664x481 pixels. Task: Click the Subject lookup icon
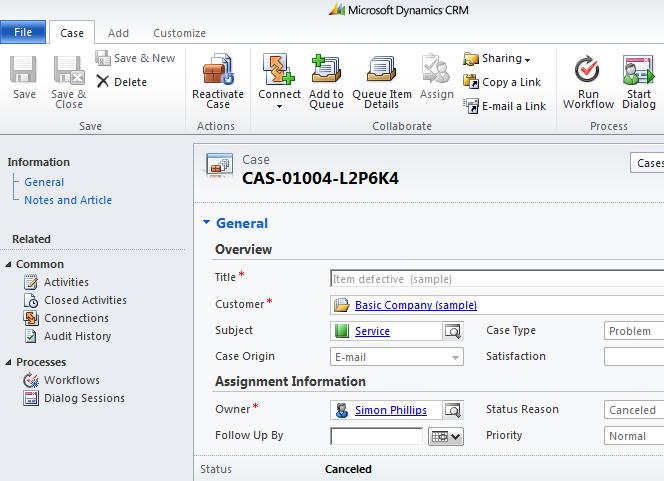point(453,331)
